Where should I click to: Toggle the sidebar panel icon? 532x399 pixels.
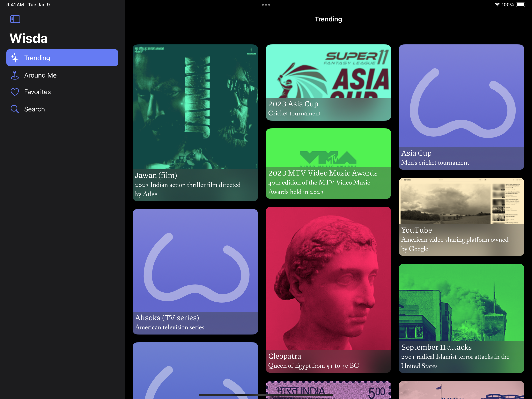pyautogui.click(x=15, y=19)
